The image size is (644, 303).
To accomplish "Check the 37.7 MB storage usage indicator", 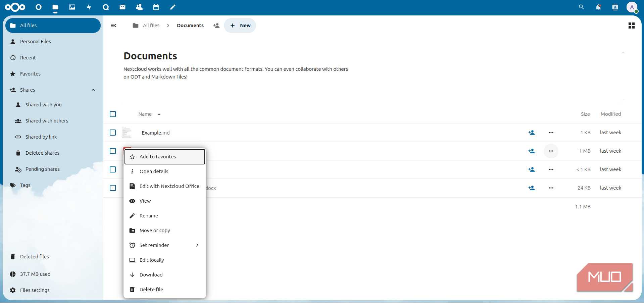I will (35, 274).
